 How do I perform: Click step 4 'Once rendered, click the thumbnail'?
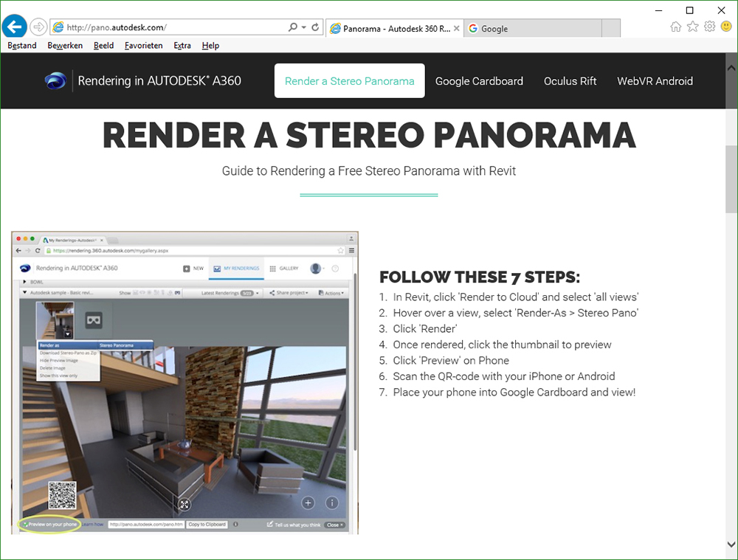502,345
